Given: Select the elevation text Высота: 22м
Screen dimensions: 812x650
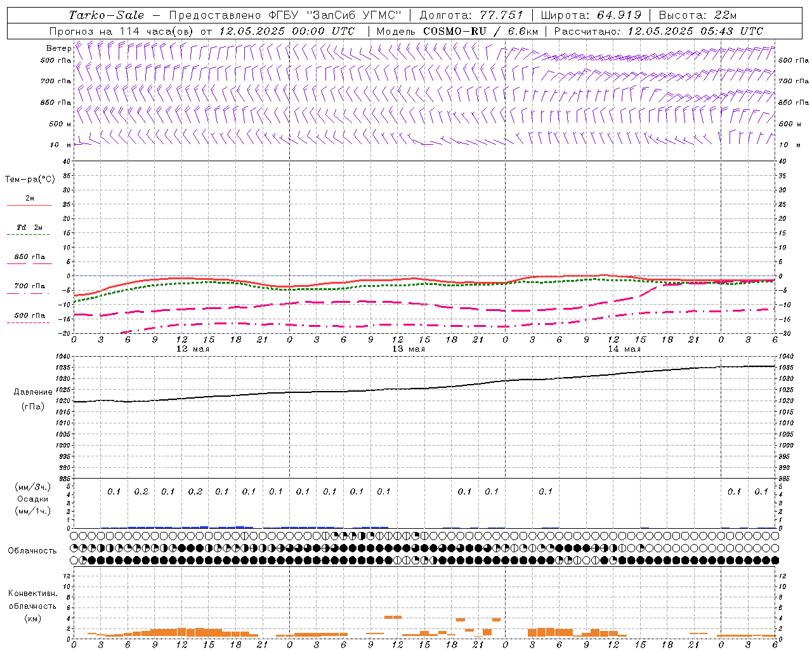Looking at the screenshot, I should (698, 15).
